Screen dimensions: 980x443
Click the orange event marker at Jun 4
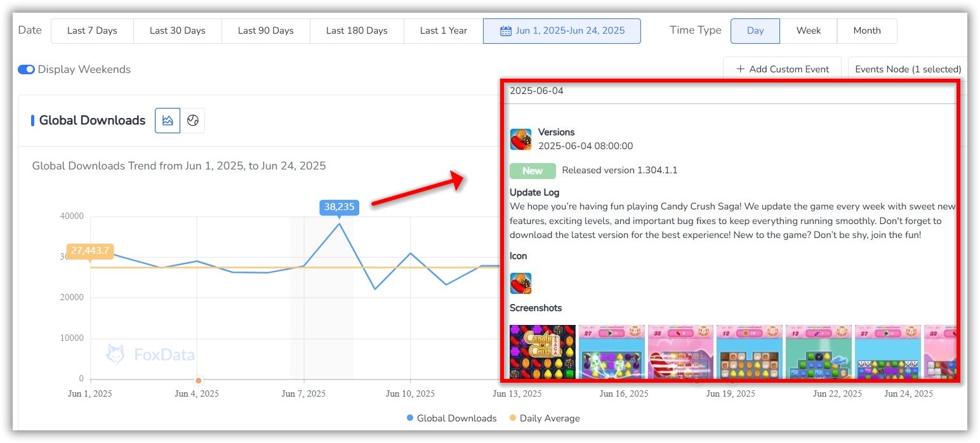[198, 380]
